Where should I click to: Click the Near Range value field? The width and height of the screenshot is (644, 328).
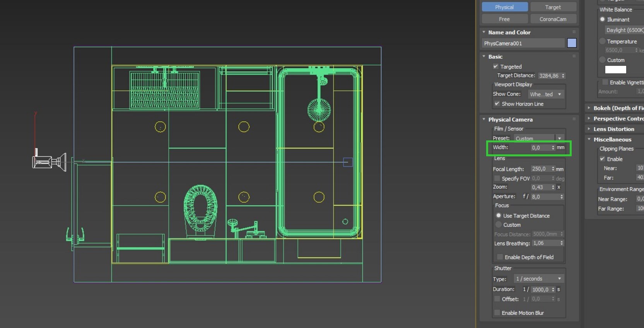(x=640, y=199)
